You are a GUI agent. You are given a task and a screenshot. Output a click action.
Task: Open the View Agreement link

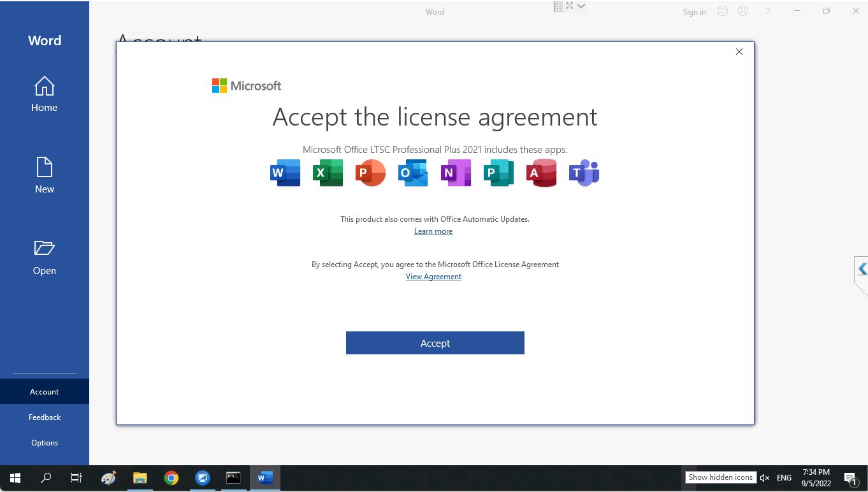point(433,277)
